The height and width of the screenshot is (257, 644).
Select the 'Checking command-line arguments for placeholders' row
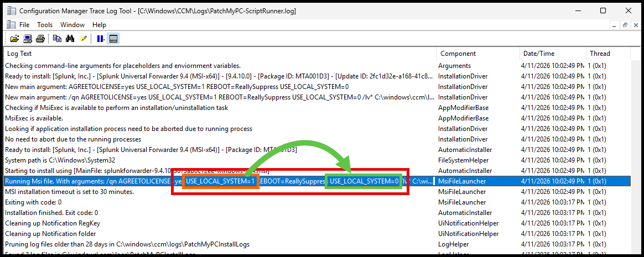pos(318,66)
